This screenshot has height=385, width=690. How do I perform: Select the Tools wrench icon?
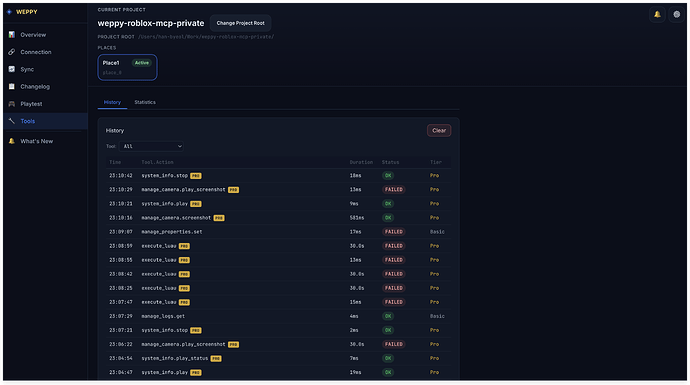[x=12, y=121]
